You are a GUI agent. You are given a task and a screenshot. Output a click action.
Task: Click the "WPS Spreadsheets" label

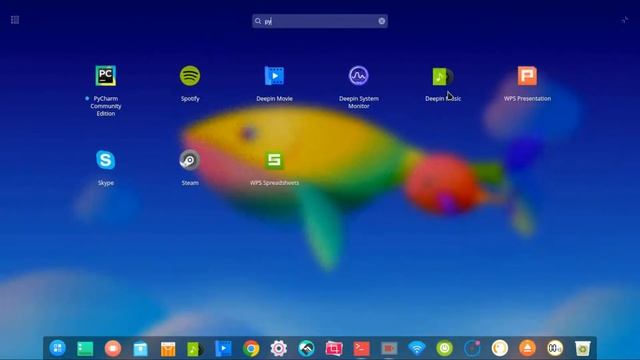(x=274, y=183)
